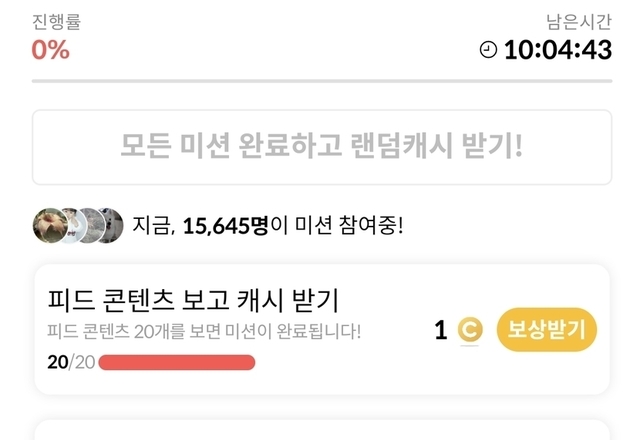Screen dimensions: 640x440
Task: Click the clock icon beside the timer
Action: click(x=488, y=50)
